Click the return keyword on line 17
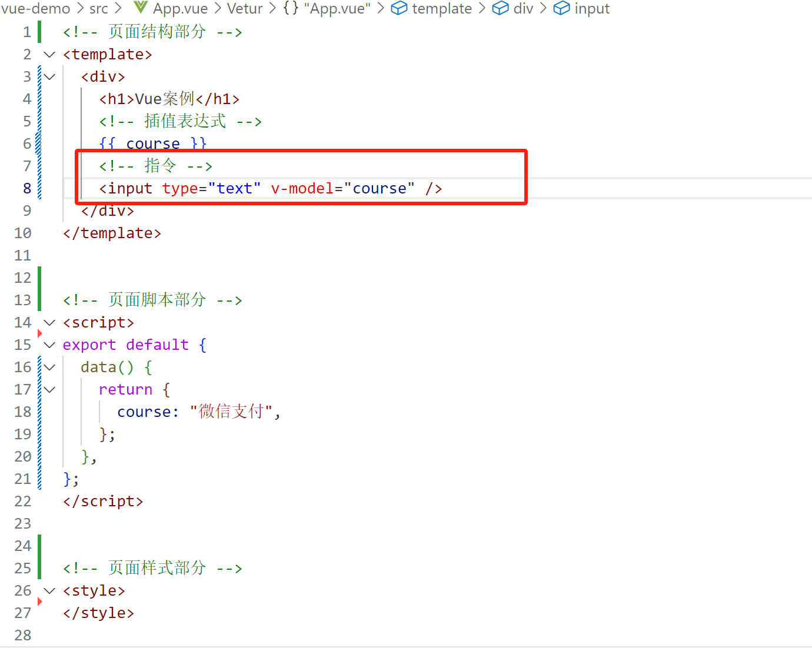The height and width of the screenshot is (648, 812). 125,389
